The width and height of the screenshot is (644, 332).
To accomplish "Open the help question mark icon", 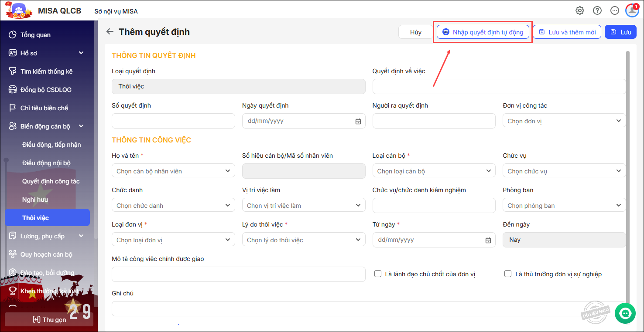I will click(597, 11).
